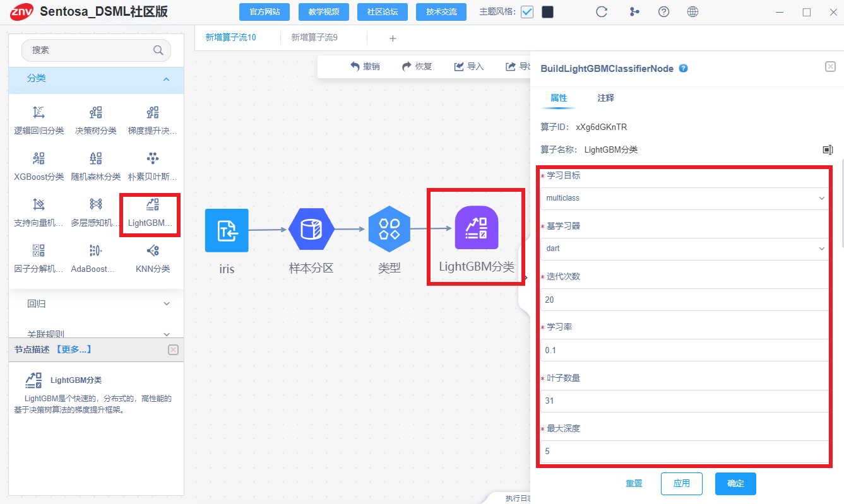Viewport: 844px width, 504px height.
Task: Select the iris data node on canvas
Action: pyautogui.click(x=227, y=230)
